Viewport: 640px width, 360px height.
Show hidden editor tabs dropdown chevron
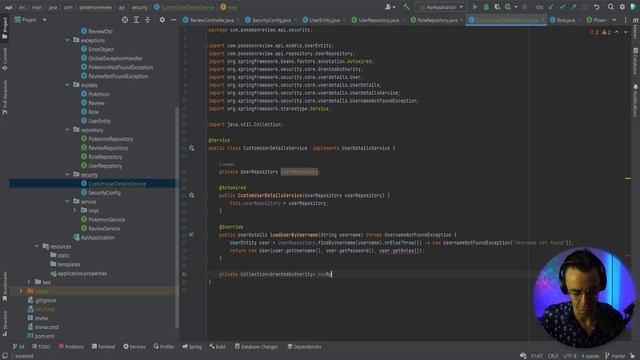(614, 20)
